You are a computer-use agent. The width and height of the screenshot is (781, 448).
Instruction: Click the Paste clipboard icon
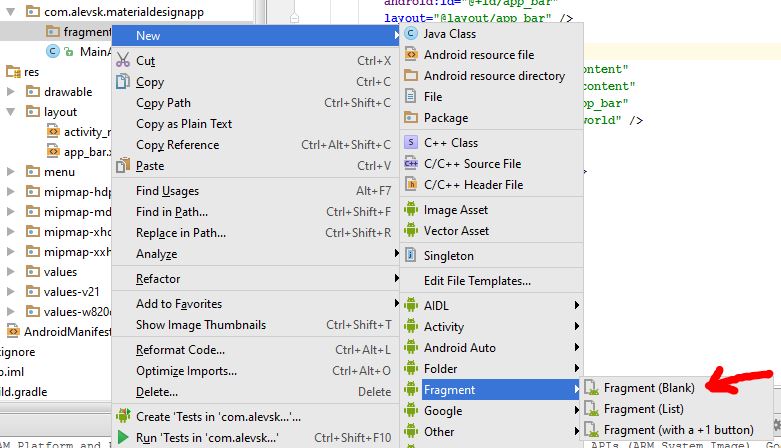click(123, 166)
